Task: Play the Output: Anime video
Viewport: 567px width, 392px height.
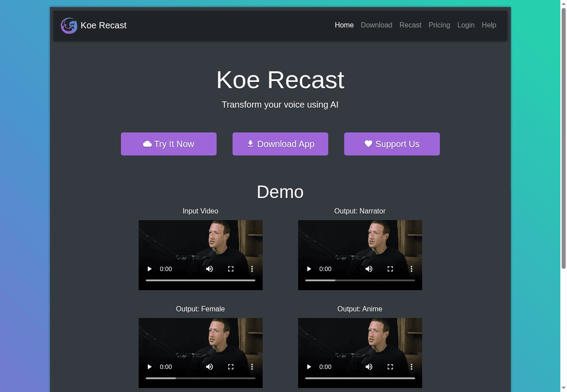Action: 309,367
